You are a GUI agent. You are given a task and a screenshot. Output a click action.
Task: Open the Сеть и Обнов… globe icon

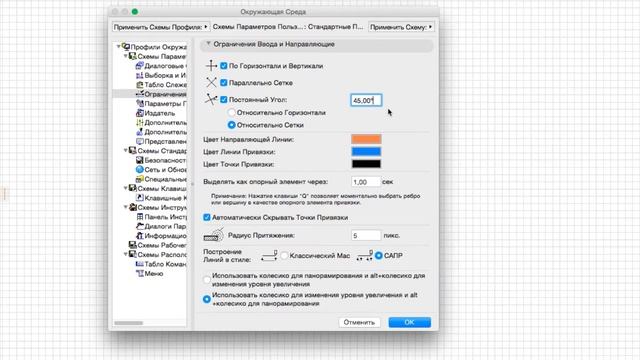139,169
